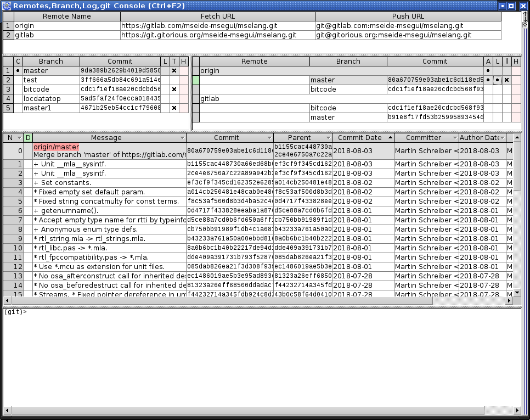Click the active dot on the origin row

[x=488, y=71]
